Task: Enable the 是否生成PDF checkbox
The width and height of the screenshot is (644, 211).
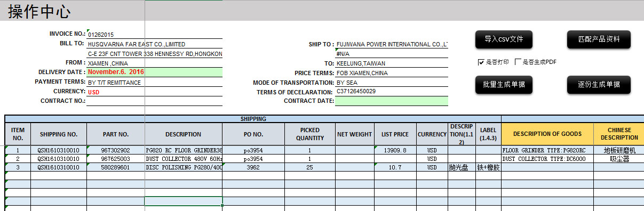Action: pos(518,62)
